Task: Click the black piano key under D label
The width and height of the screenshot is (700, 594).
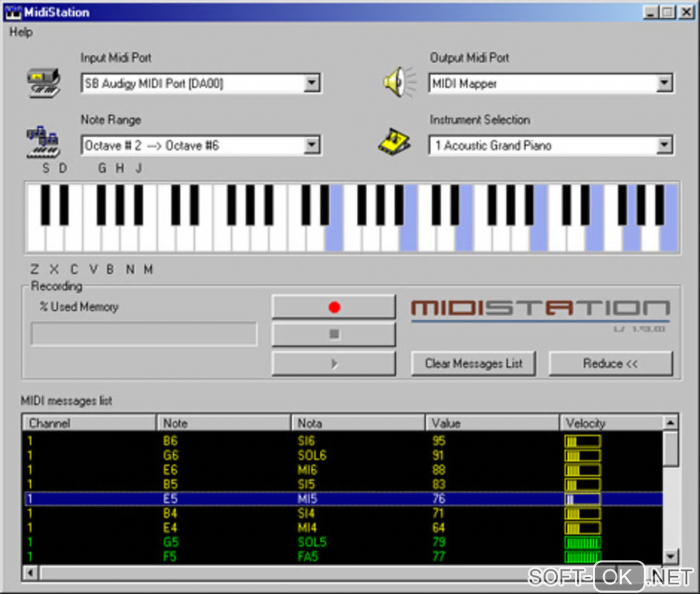Action: (64, 204)
